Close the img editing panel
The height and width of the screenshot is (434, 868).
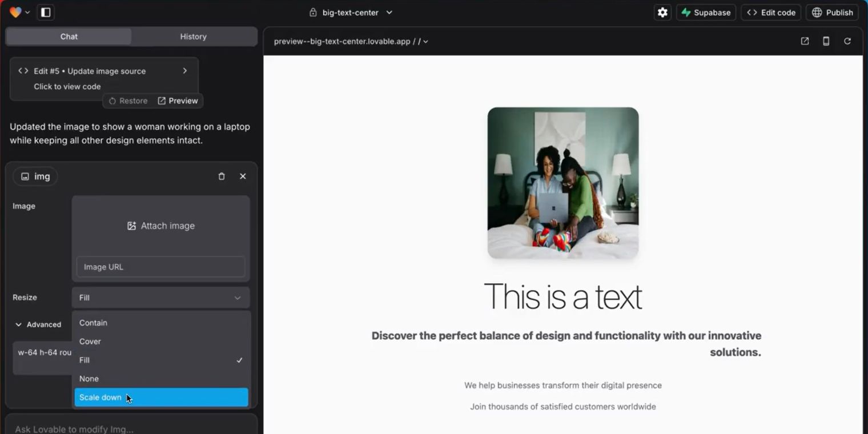click(x=243, y=176)
